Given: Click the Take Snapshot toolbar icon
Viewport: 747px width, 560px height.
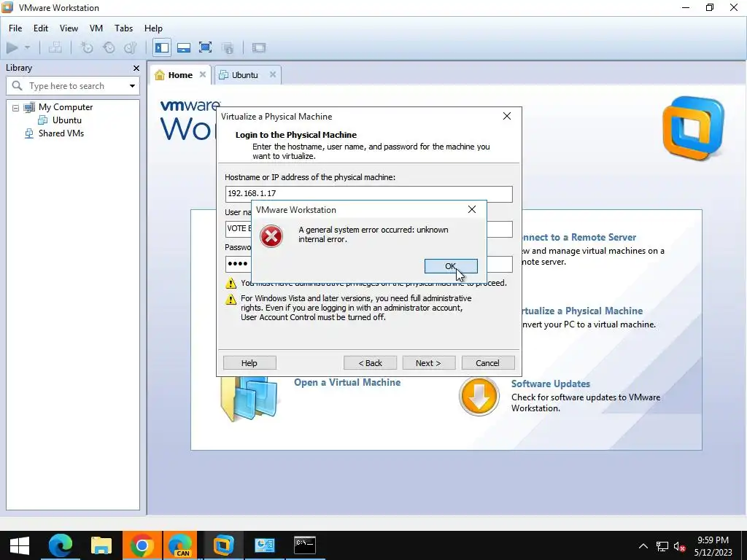Looking at the screenshot, I should (x=87, y=47).
